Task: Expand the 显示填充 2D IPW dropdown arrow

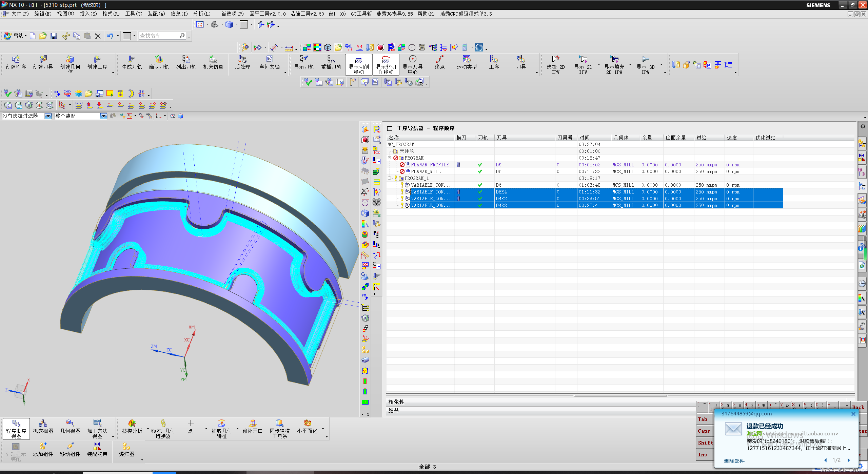Action: [630, 64]
